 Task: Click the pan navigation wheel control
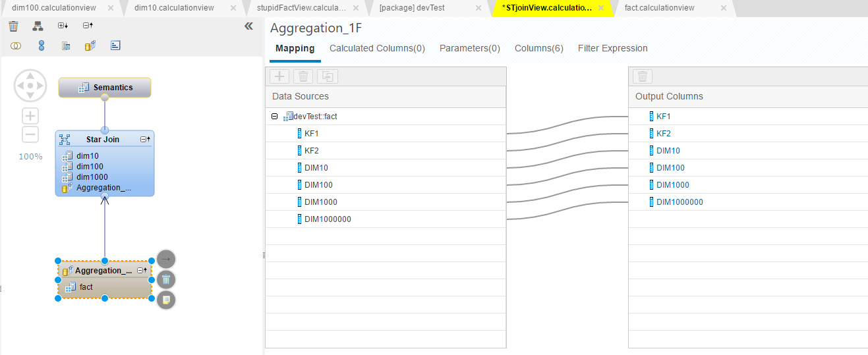pos(30,86)
